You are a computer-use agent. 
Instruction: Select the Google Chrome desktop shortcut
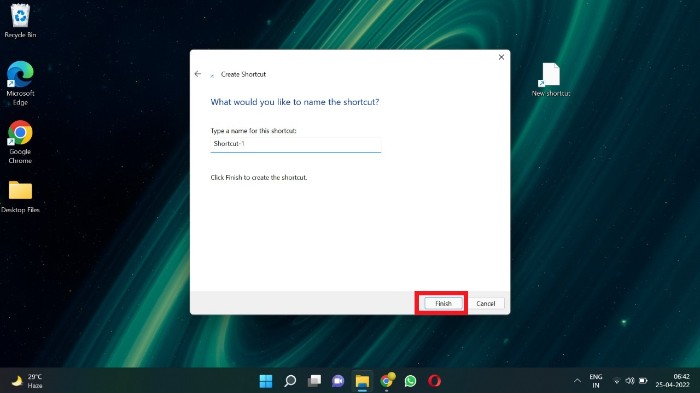click(x=20, y=142)
